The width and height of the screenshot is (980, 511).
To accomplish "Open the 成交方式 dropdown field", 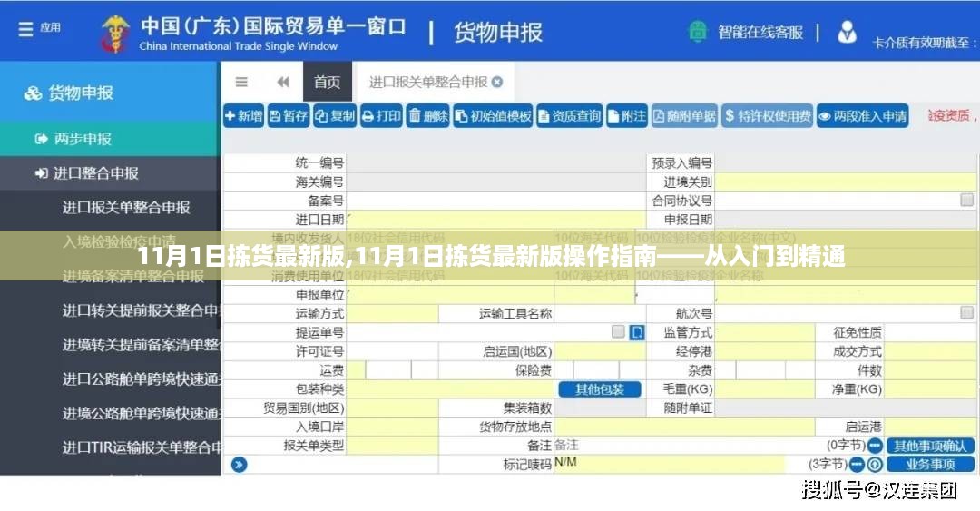I will (x=931, y=351).
